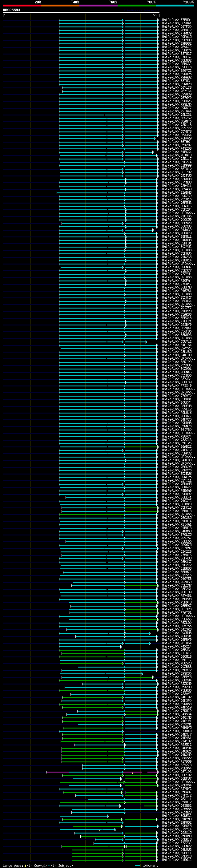Select label UniRef100_Q7XYE4
The width and height of the screenshot is (197, 868).
(176, 830)
